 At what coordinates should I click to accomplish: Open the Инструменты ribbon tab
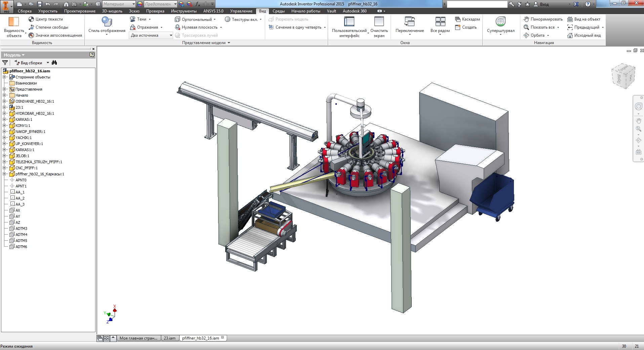[x=184, y=11]
